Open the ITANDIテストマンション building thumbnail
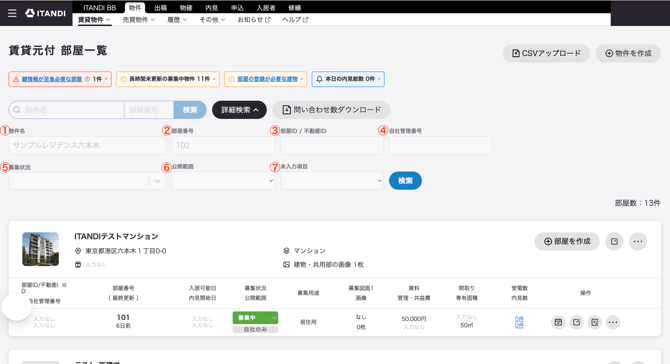 pyautogui.click(x=41, y=249)
